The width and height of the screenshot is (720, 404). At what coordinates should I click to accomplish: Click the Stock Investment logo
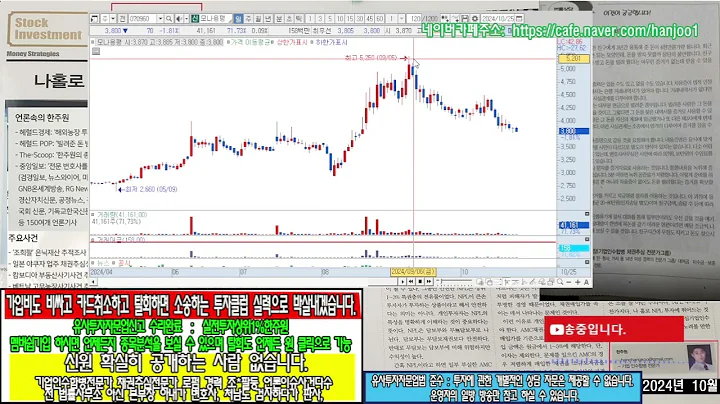point(48,29)
